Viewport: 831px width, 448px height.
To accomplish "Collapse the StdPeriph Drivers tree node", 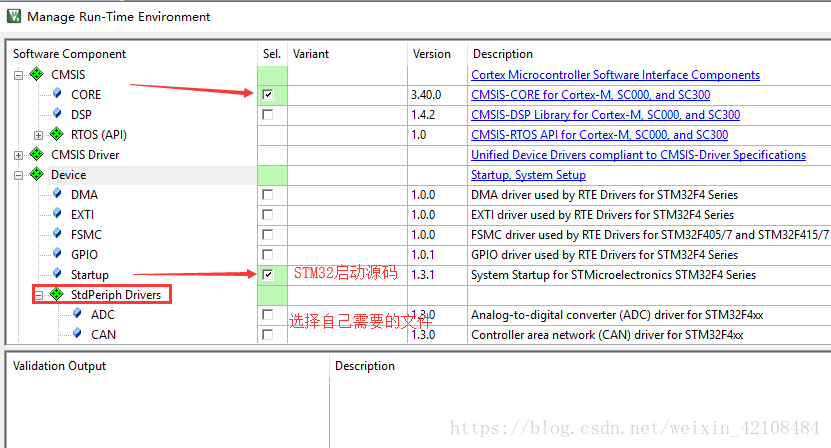I will click(38, 295).
